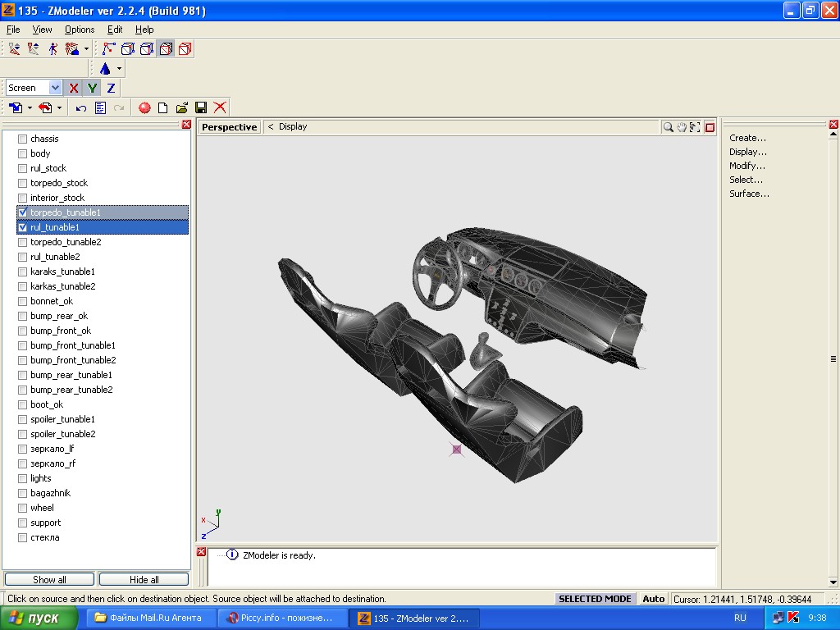Expand the Surface... command group
This screenshot has width=840, height=630.
click(x=749, y=194)
